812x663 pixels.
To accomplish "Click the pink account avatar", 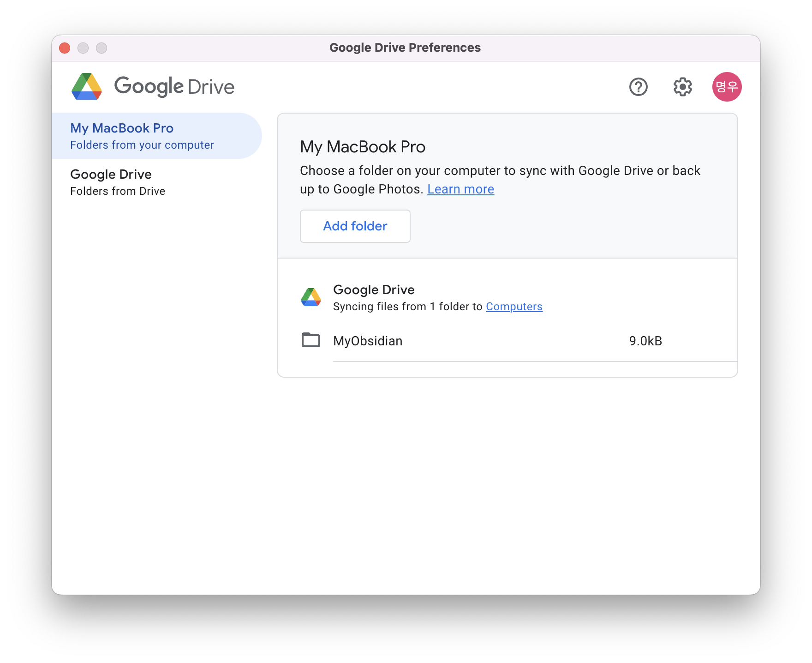I will coord(727,87).
